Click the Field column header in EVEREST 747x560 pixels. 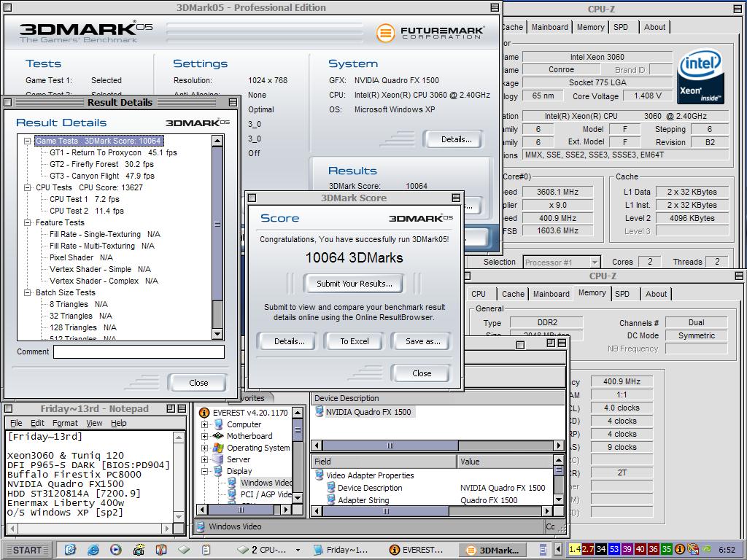(x=384, y=461)
